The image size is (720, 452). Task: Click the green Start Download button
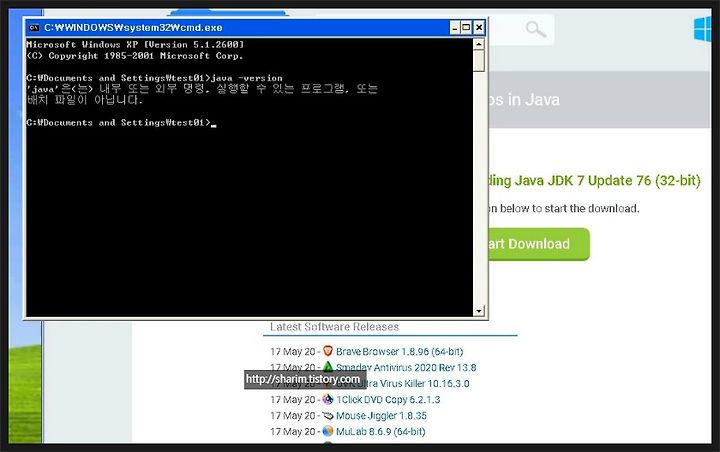[x=539, y=244]
